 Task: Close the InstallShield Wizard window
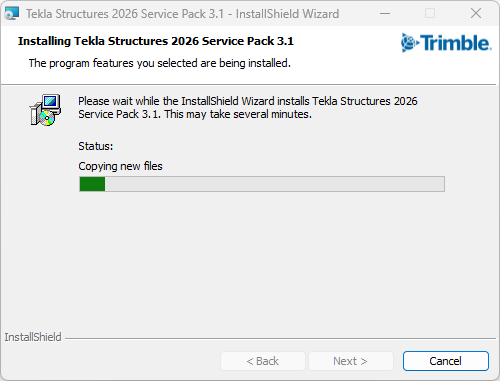coord(476,14)
